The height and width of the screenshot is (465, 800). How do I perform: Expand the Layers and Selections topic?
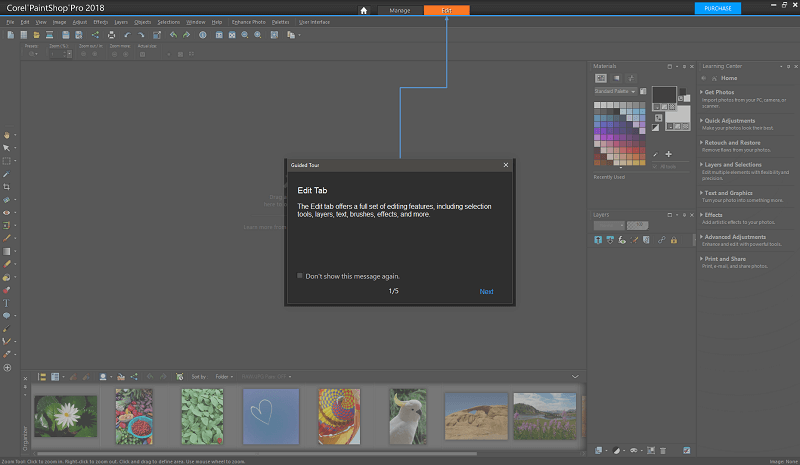733,165
